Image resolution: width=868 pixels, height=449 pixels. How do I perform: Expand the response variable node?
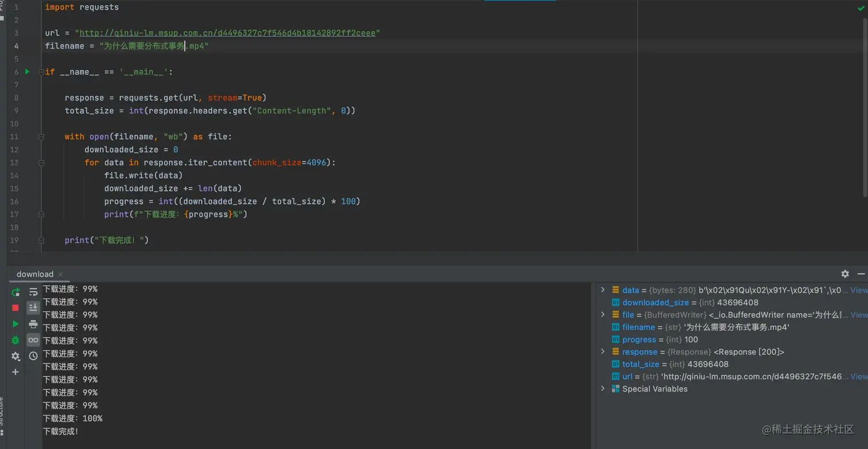[603, 352]
